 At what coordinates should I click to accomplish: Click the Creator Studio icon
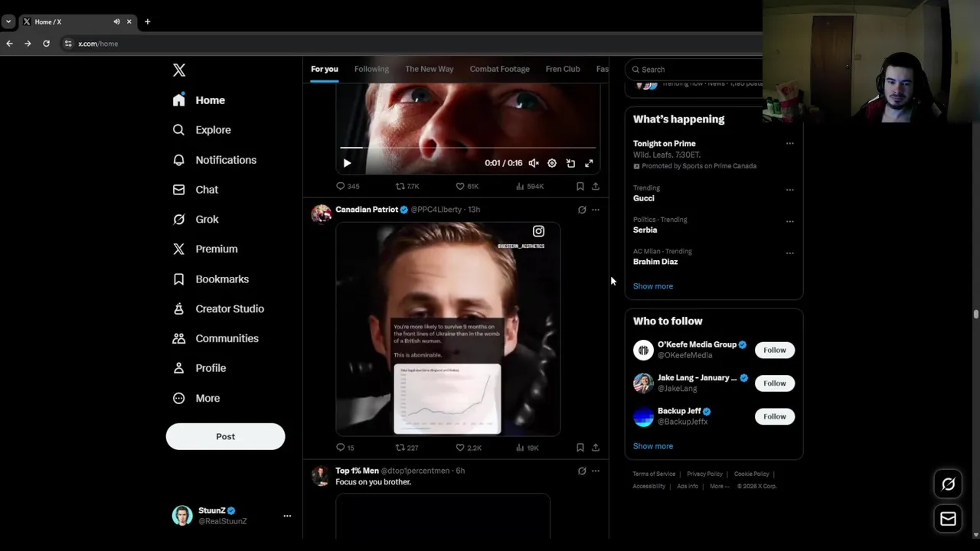coord(178,308)
